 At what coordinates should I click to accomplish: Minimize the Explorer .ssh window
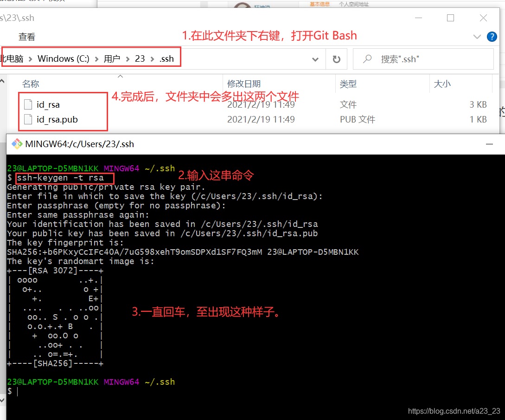(x=418, y=18)
